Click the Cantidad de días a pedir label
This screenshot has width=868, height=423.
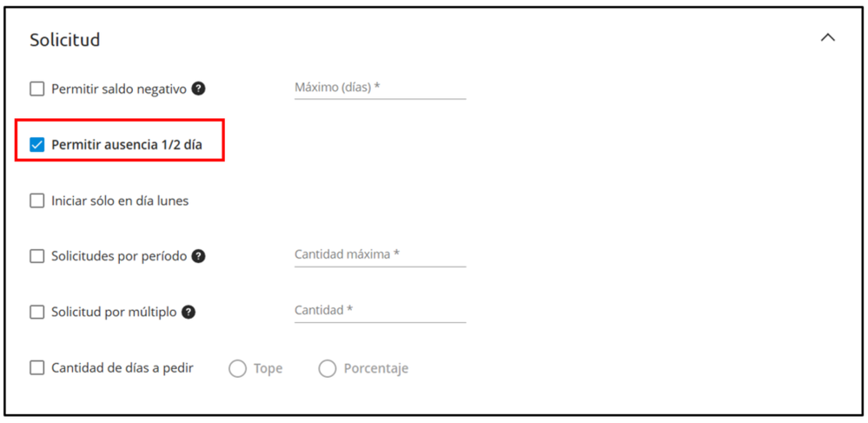(123, 367)
